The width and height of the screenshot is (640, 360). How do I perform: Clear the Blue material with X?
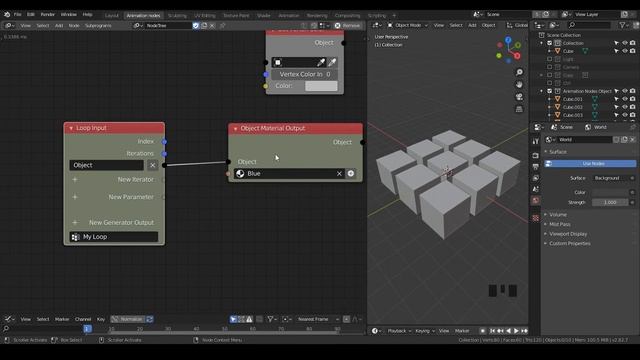(x=339, y=174)
